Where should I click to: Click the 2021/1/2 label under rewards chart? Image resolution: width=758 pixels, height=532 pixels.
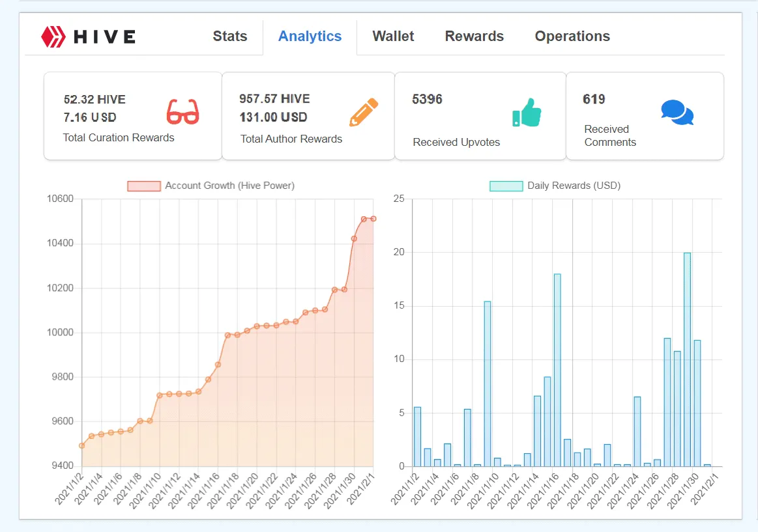click(405, 489)
